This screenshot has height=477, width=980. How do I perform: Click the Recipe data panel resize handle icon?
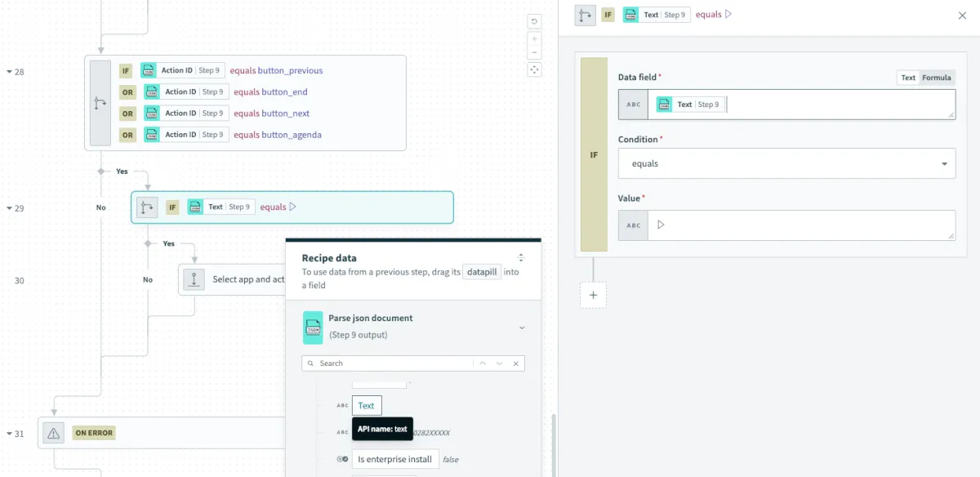pos(521,257)
